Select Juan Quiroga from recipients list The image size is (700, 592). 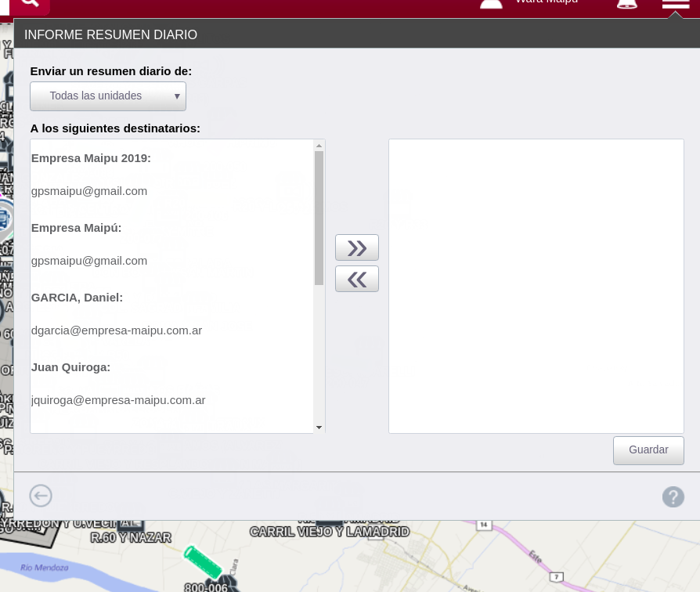[x=70, y=367]
